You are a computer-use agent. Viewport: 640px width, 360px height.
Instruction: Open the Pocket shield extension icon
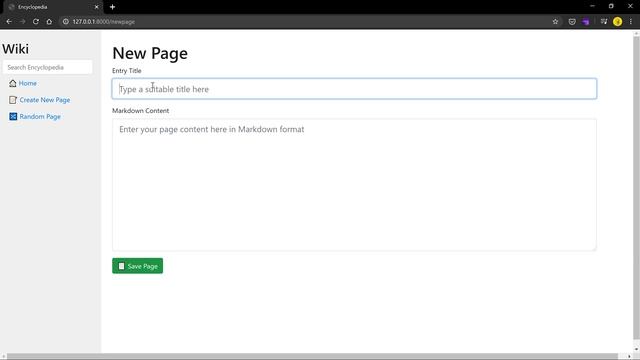[572, 22]
